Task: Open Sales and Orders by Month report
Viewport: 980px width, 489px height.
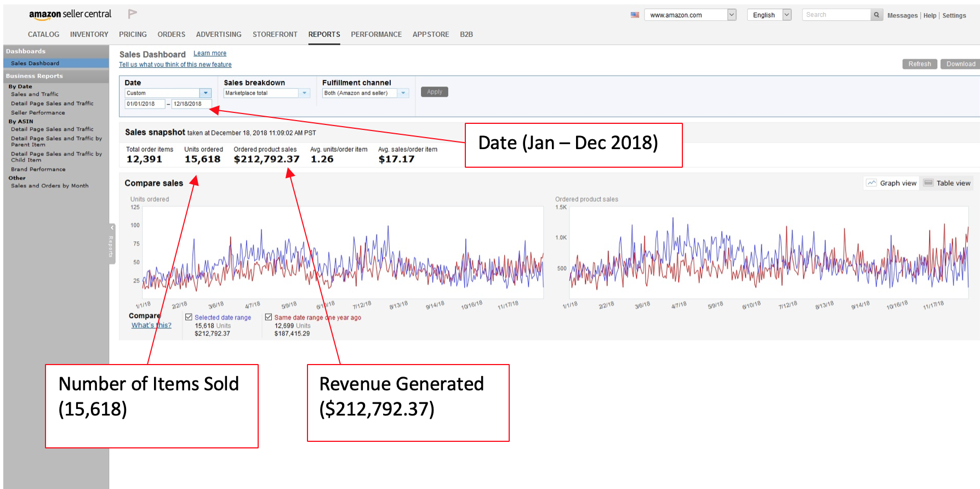Action: [x=50, y=186]
